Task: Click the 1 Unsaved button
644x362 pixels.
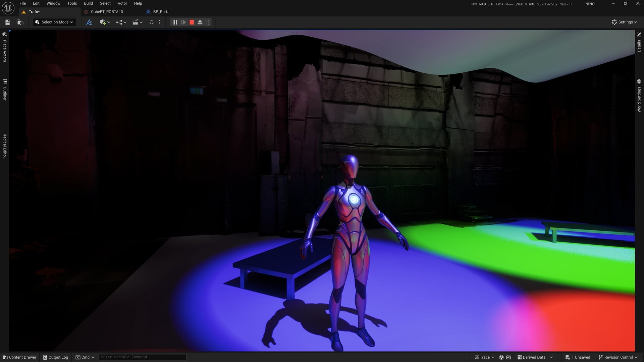Action: (x=578, y=357)
